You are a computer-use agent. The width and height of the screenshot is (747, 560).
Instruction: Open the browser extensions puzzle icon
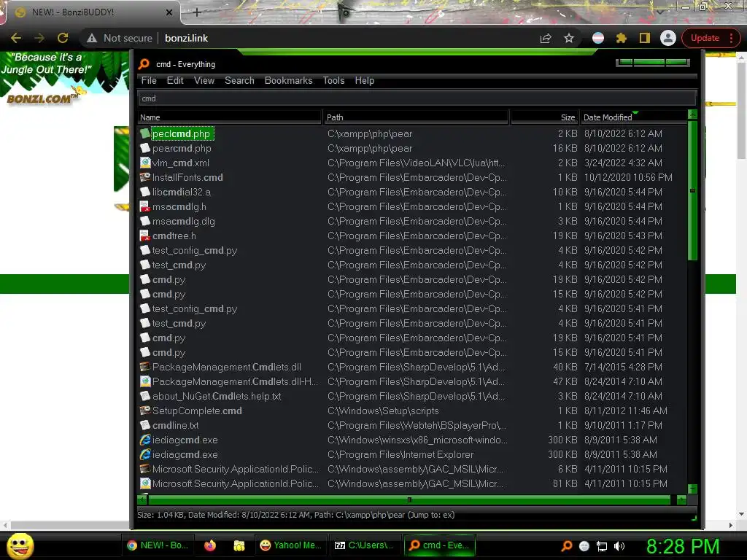[x=622, y=38]
